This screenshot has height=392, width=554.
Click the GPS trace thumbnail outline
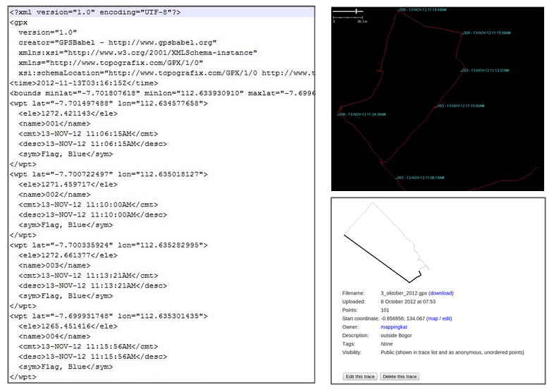pos(386,243)
